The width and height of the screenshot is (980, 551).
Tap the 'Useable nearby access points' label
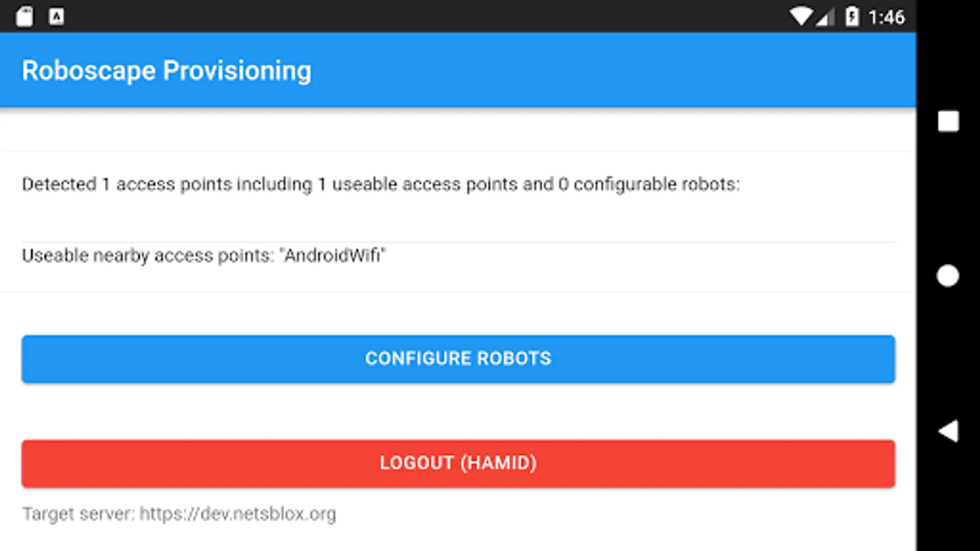tap(147, 255)
